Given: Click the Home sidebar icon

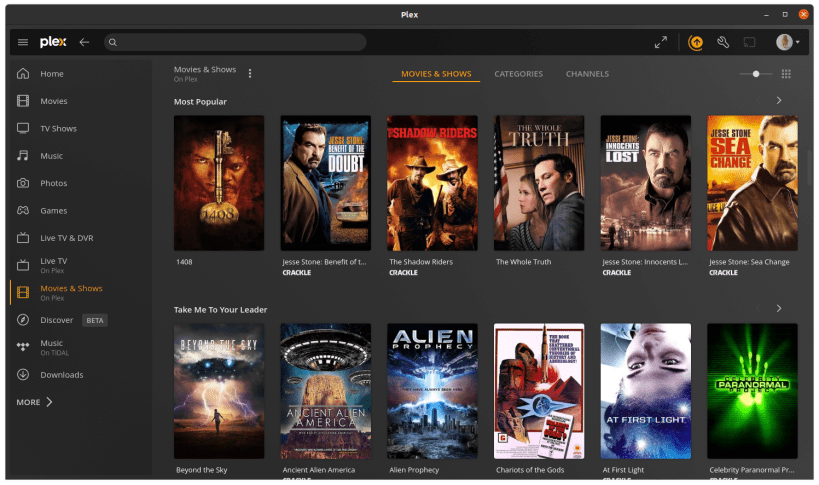Looking at the screenshot, I should (23, 74).
